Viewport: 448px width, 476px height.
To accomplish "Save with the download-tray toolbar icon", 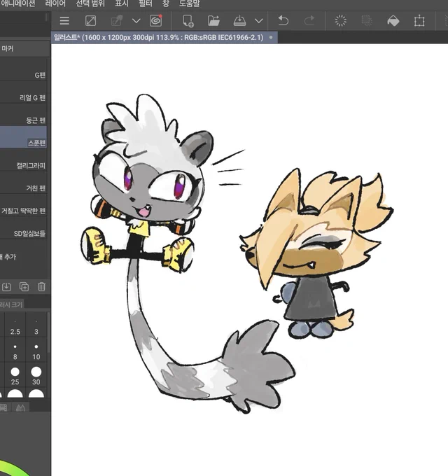I will pyautogui.click(x=239, y=21).
